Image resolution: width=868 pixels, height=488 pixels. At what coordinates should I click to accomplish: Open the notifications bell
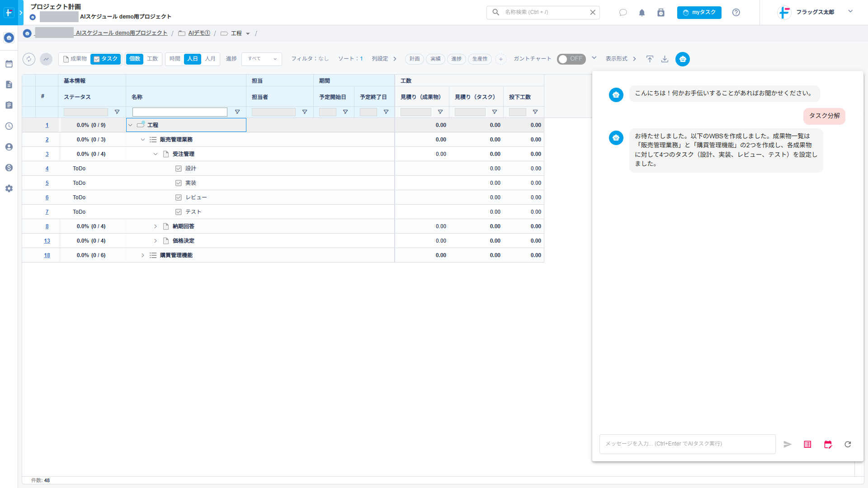tap(642, 13)
